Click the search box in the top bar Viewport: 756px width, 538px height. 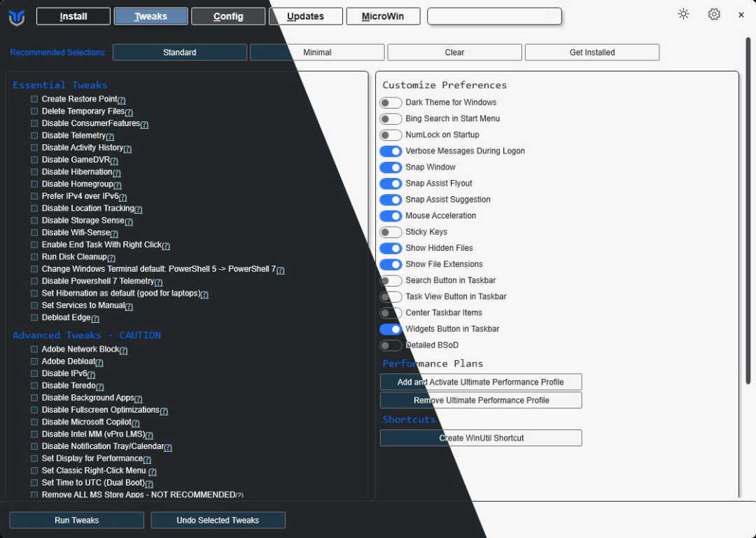[x=494, y=16]
